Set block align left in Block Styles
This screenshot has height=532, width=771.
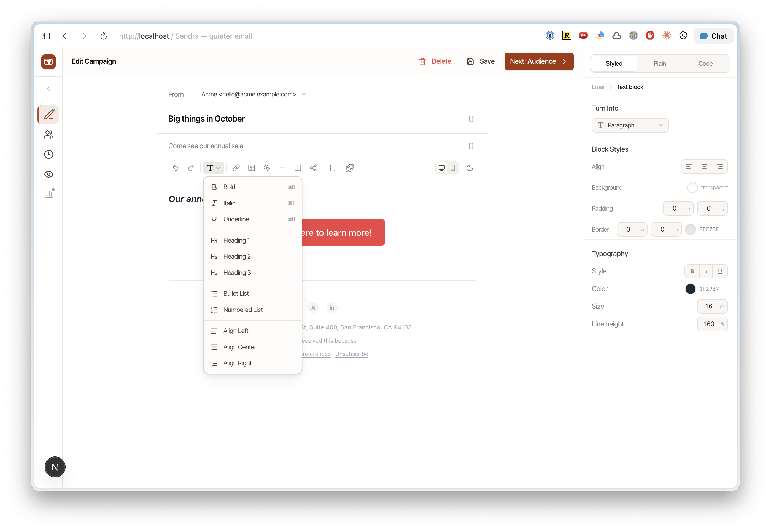pos(688,167)
